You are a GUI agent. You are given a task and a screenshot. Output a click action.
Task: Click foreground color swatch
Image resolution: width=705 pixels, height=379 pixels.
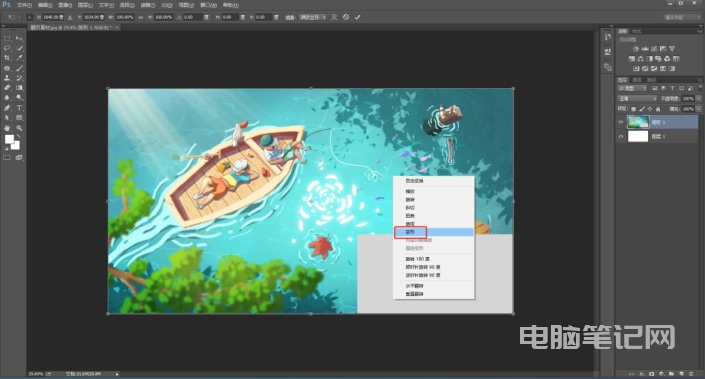(9, 139)
